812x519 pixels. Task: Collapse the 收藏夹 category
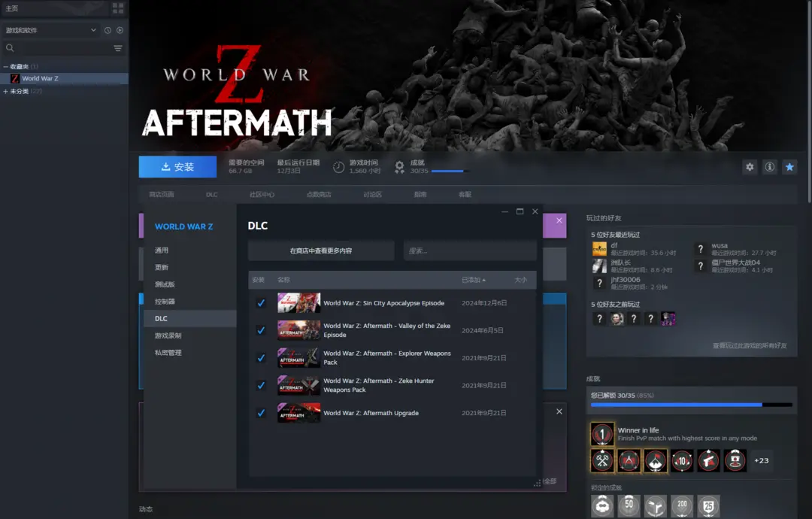tap(6, 66)
